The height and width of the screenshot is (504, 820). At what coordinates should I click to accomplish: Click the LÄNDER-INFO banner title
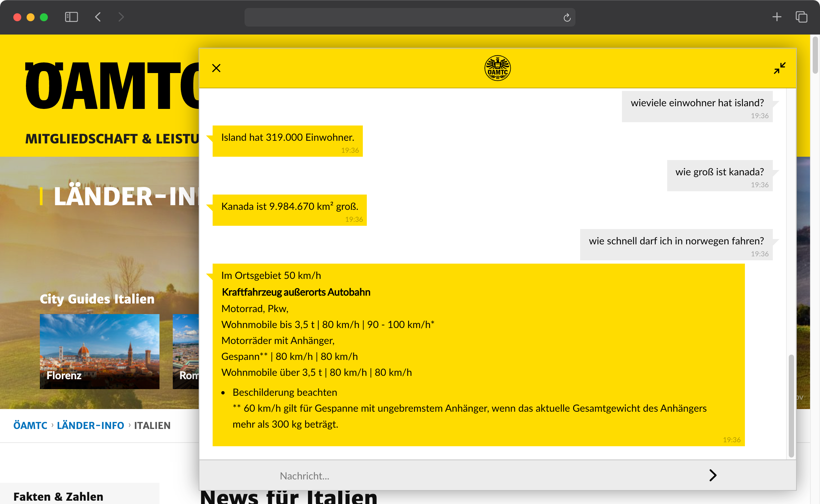coord(126,196)
